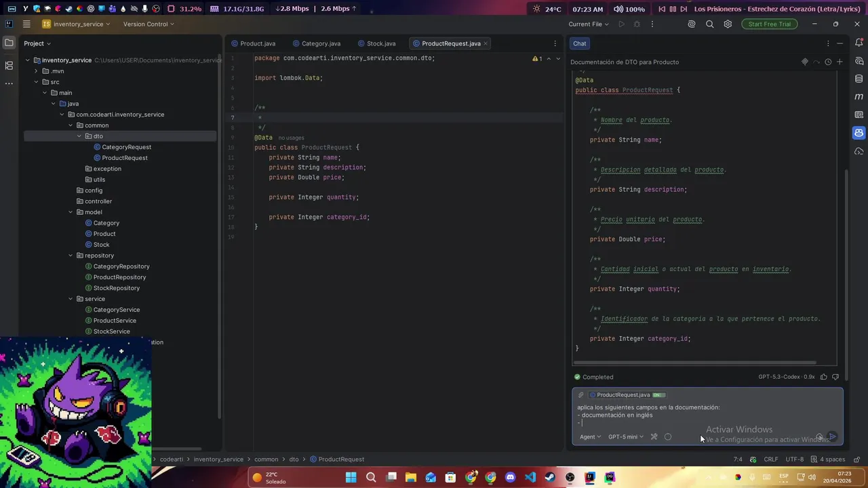
Task: Click the warning indicator in editor corner
Action: pos(538,59)
